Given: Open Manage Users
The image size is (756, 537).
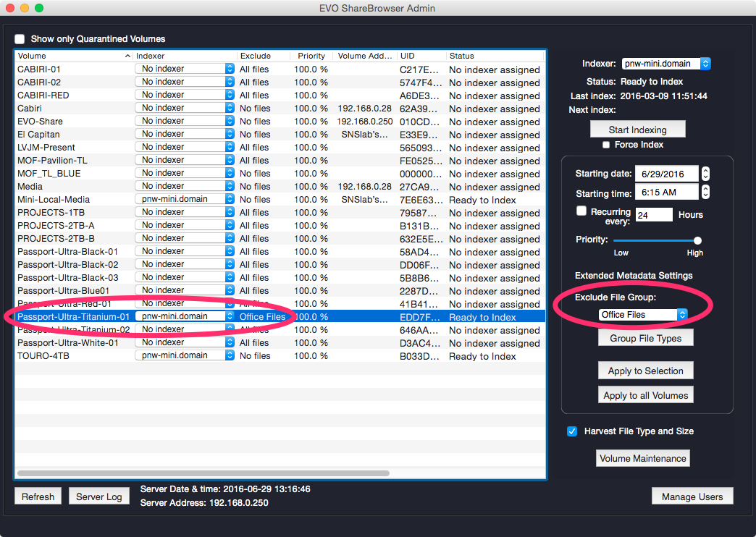Looking at the screenshot, I should [x=692, y=496].
